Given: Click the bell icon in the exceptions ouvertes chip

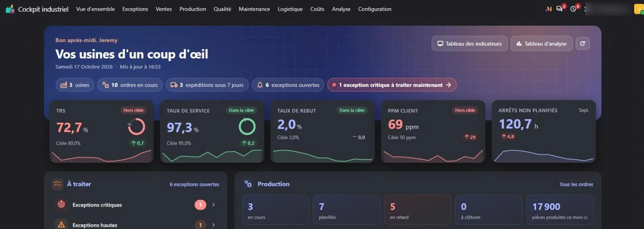Looking at the screenshot, I should point(260,85).
